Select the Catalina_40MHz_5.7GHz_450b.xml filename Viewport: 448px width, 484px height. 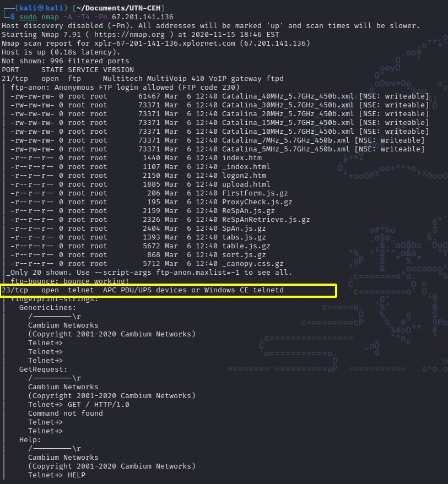pyautogui.click(x=288, y=96)
